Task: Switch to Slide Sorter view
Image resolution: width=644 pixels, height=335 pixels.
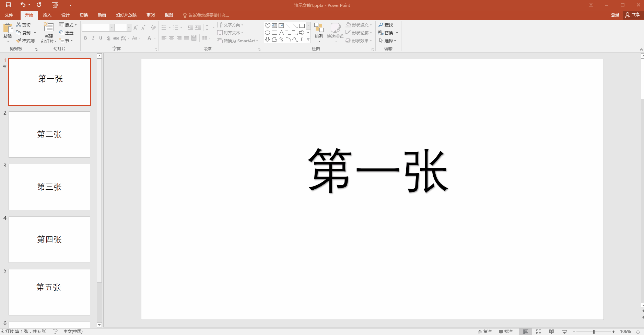Action: 539,332
